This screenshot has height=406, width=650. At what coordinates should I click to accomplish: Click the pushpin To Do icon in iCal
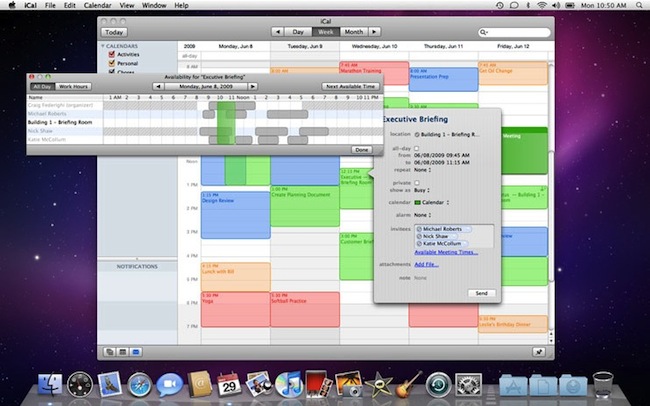pos(539,352)
